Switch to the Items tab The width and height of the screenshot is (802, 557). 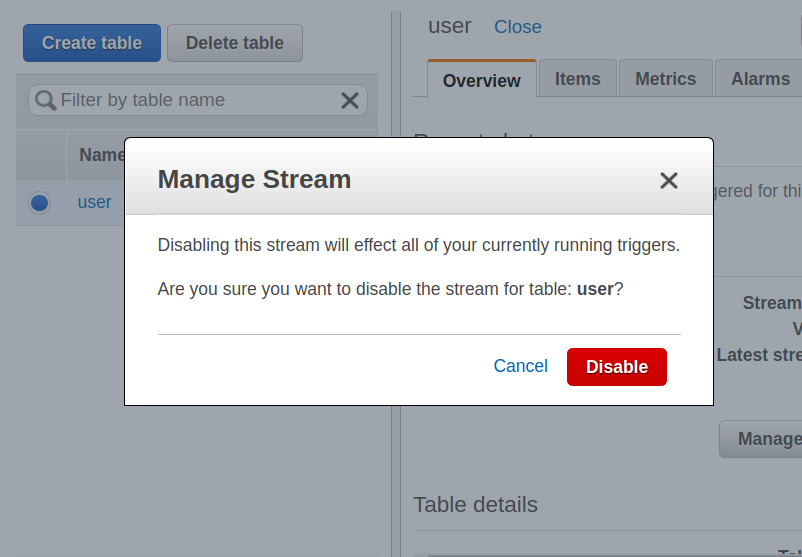[578, 79]
